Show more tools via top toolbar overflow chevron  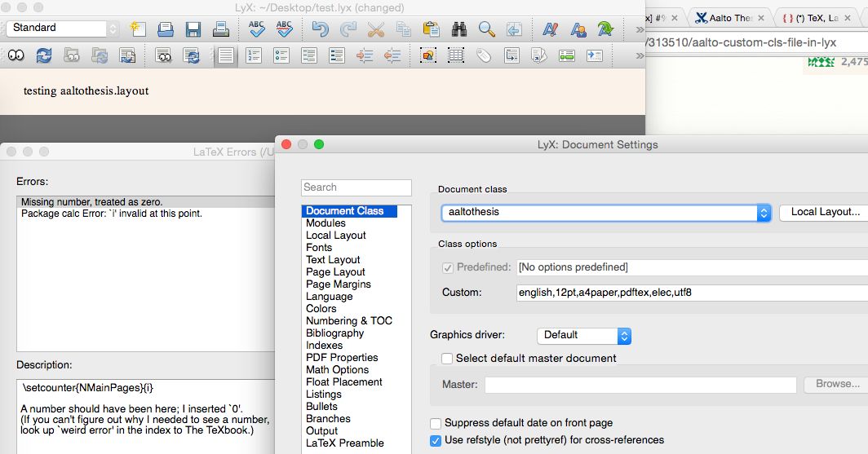pos(640,29)
